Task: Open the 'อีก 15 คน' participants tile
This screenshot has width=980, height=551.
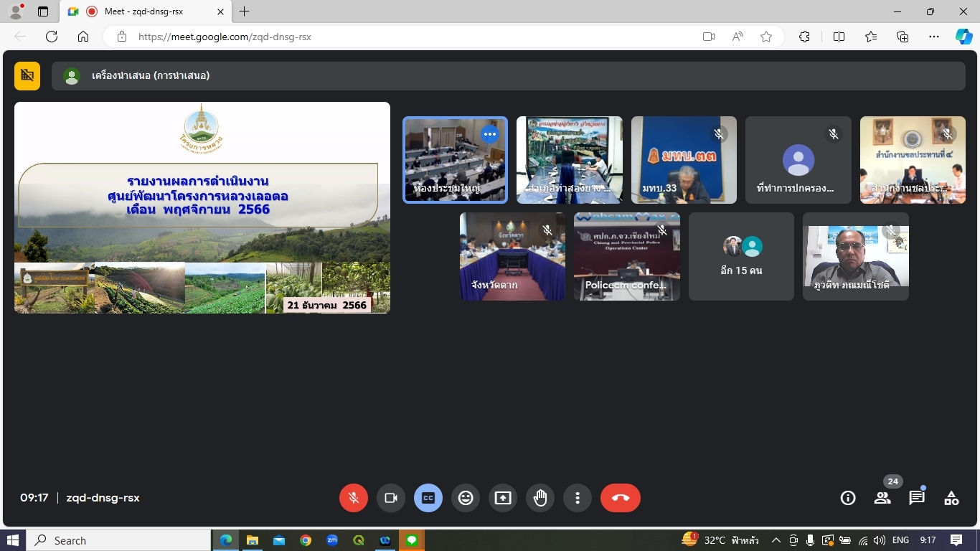Action: pyautogui.click(x=741, y=256)
